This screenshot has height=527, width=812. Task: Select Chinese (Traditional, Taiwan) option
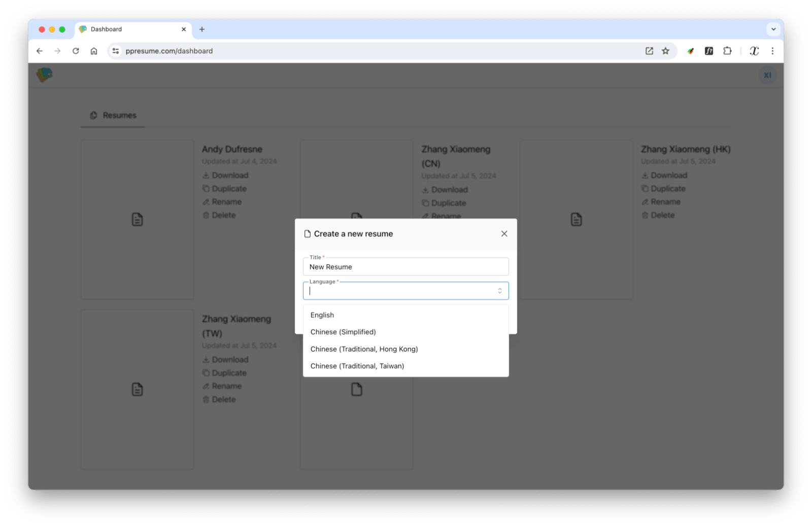[357, 366]
